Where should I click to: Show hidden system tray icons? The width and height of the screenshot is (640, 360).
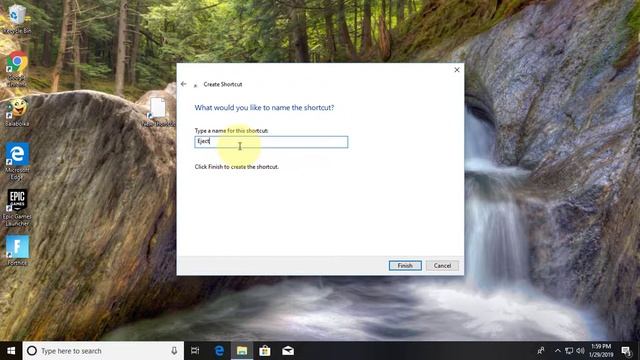point(558,351)
